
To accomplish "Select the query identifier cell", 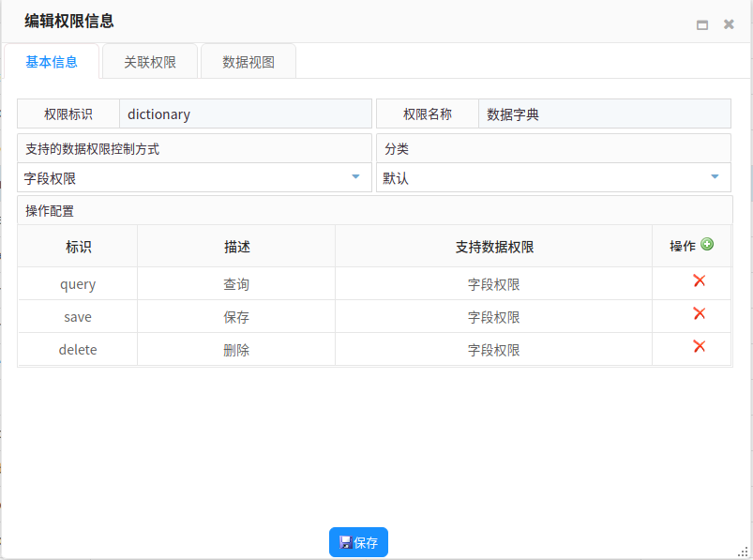I will click(x=78, y=284).
